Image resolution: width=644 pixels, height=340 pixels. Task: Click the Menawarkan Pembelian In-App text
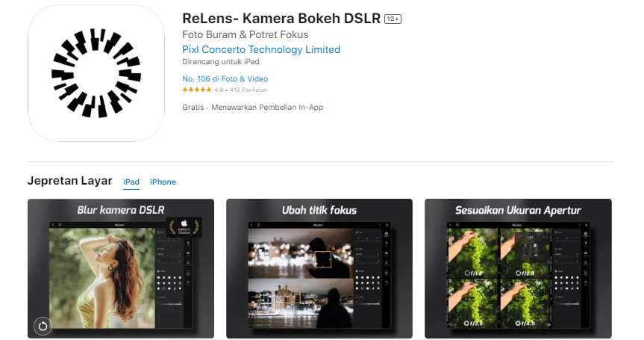pos(267,108)
